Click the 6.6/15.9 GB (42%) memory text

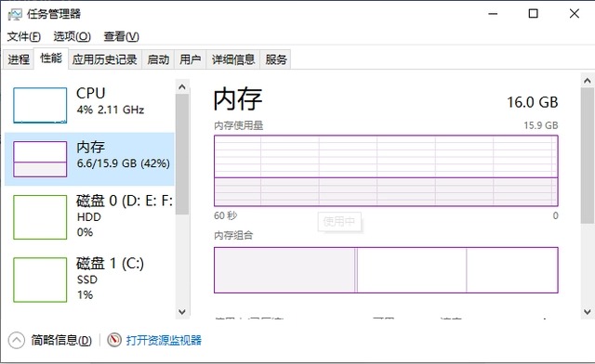(x=124, y=163)
